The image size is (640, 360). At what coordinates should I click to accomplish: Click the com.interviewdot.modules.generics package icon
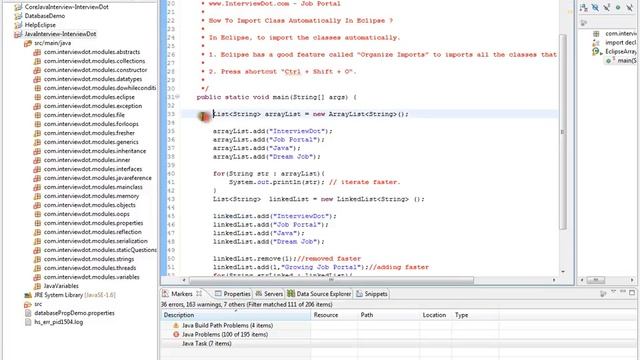click(37, 142)
